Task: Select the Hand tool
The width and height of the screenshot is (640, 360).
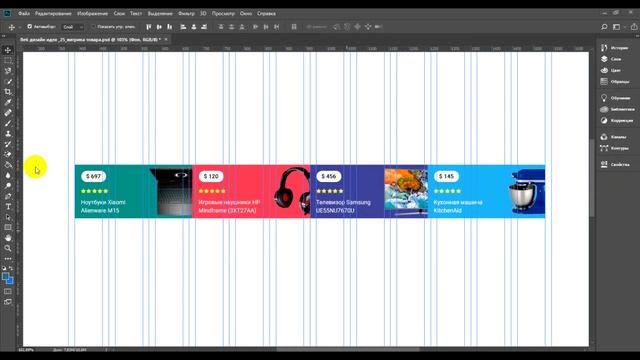Action: coord(8,238)
